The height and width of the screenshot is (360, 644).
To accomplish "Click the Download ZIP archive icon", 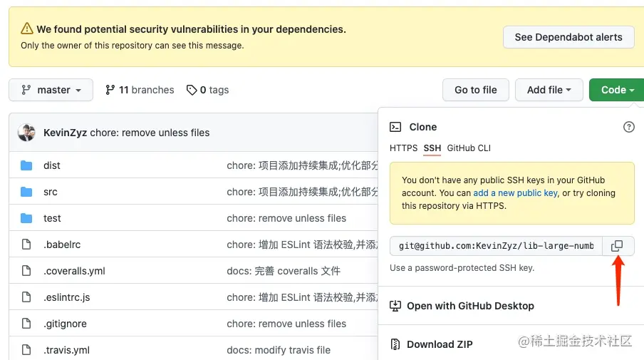I will pos(395,344).
